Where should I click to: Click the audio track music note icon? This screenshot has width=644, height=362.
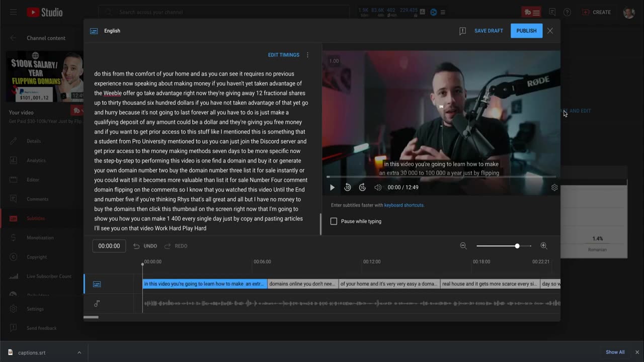[x=97, y=303]
